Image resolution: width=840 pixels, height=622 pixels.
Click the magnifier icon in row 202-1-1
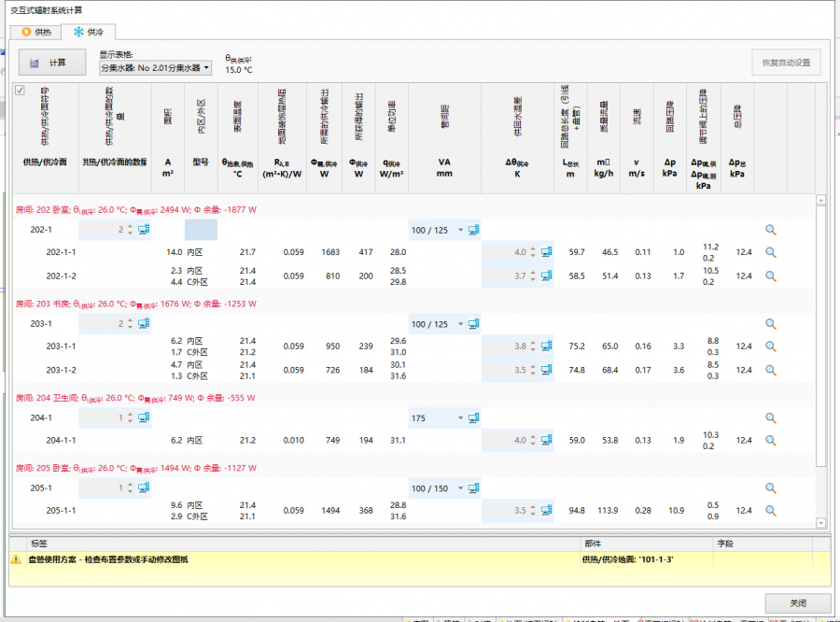(x=771, y=252)
